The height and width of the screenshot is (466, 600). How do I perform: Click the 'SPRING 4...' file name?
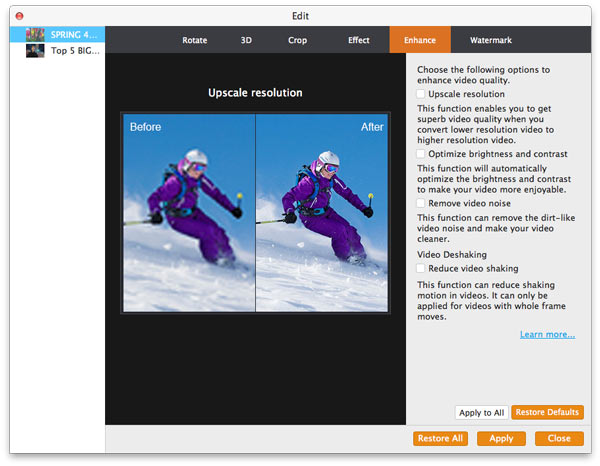pos(74,34)
